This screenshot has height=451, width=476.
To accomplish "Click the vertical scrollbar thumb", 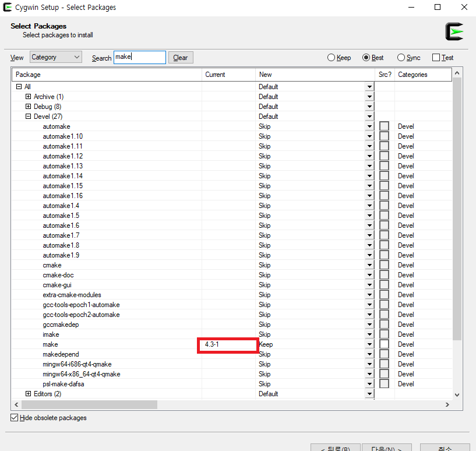I will [457, 209].
